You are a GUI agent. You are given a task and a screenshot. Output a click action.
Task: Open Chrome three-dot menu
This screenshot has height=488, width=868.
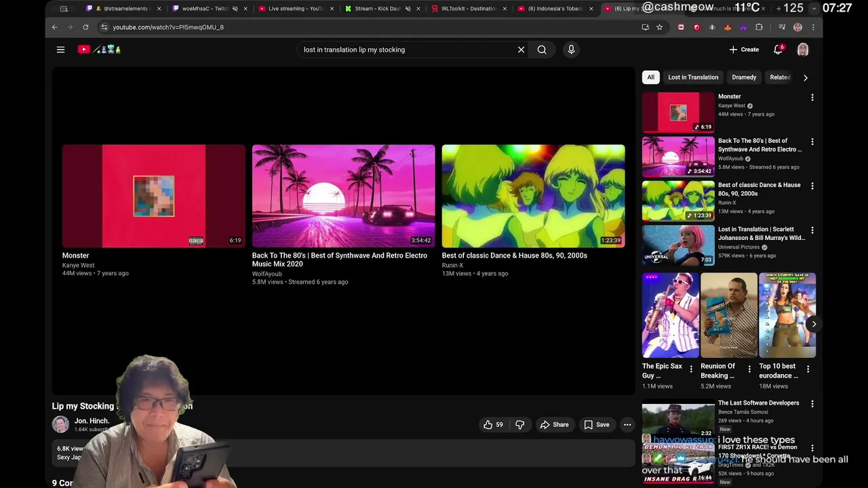click(x=813, y=27)
